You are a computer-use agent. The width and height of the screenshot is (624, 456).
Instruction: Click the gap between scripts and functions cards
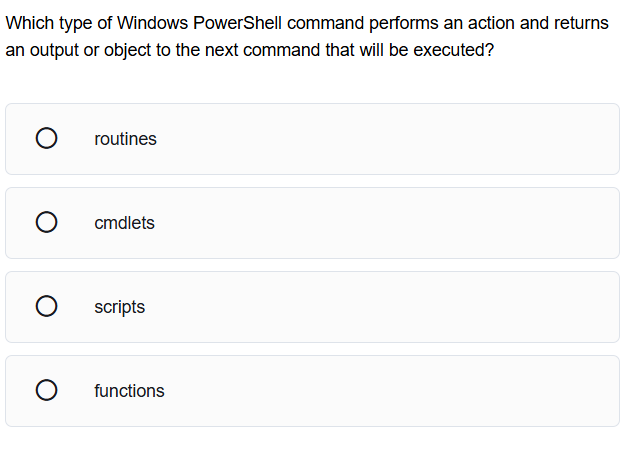click(x=312, y=349)
